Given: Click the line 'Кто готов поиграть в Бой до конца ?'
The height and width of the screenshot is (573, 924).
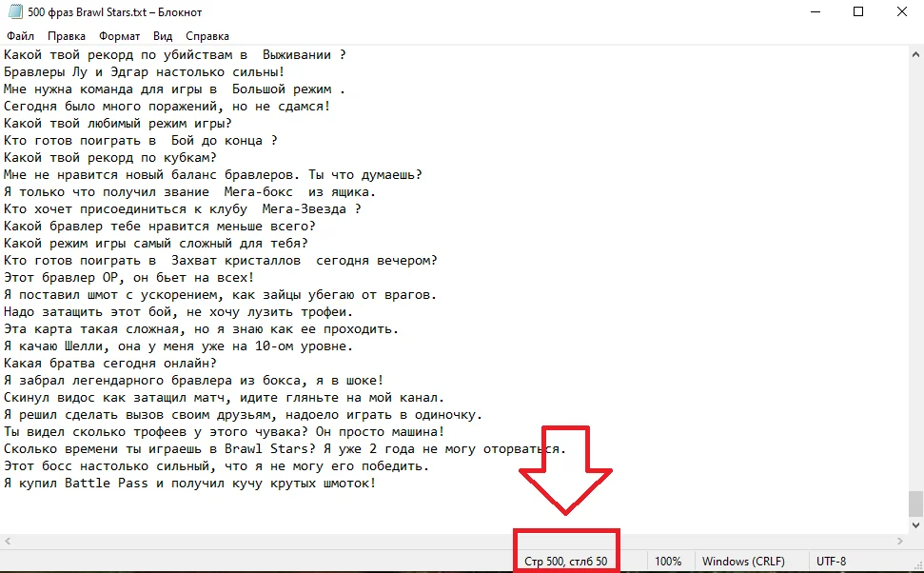Looking at the screenshot, I should pyautogui.click(x=141, y=140).
